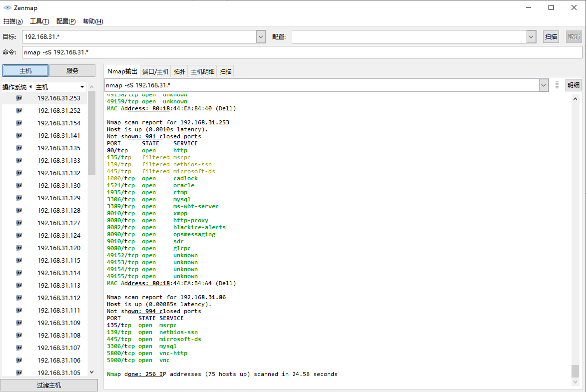The image size is (586, 392).
Task: Click the 'Nmap done: 256 IP addresses' summary line
Action: [222, 374]
